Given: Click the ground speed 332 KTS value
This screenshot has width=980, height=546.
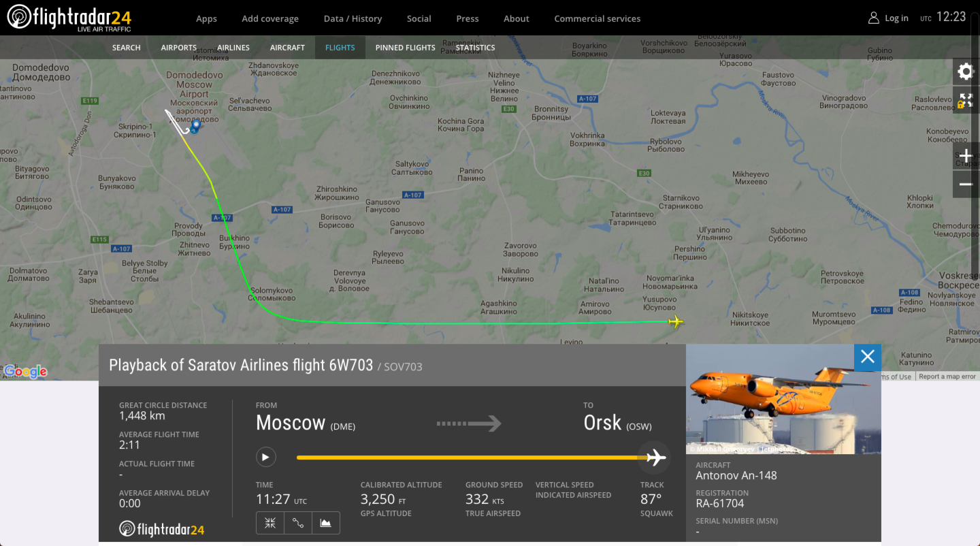Looking at the screenshot, I should point(485,500).
